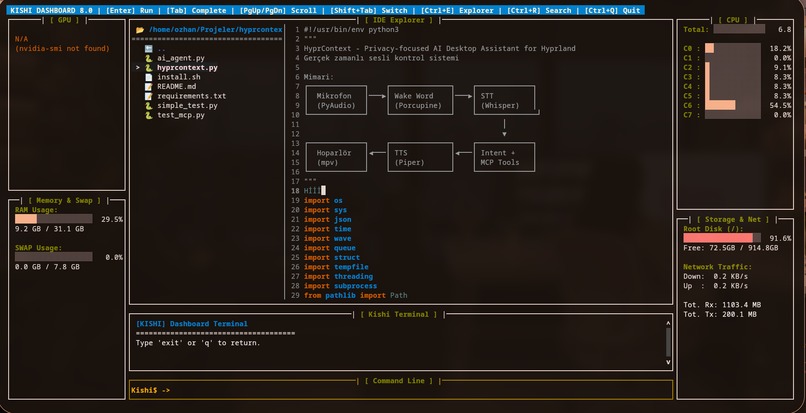Click the [Shift+Tab] Switch shortcut label
Image resolution: width=806 pixels, height=413 pixels.
369,10
